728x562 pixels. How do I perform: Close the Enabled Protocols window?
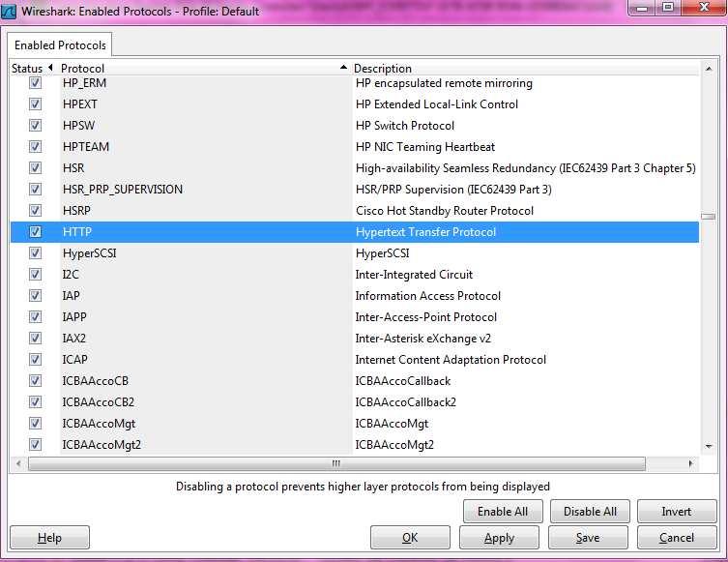point(704,8)
